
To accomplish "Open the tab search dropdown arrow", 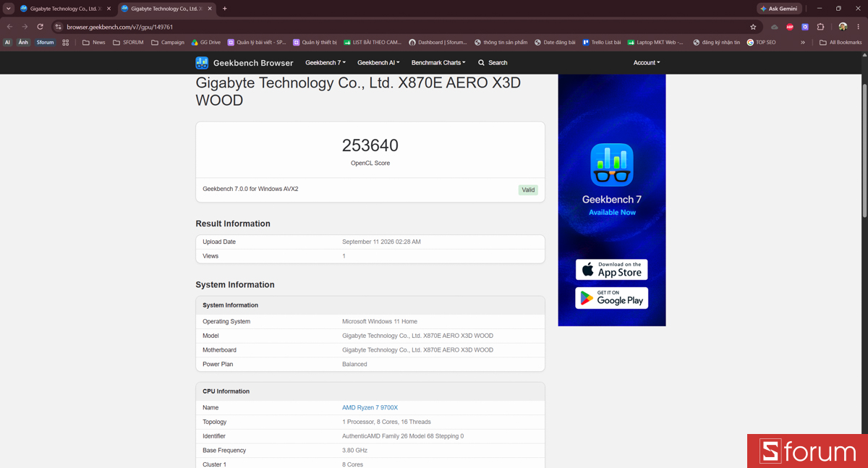I will pos(8,9).
